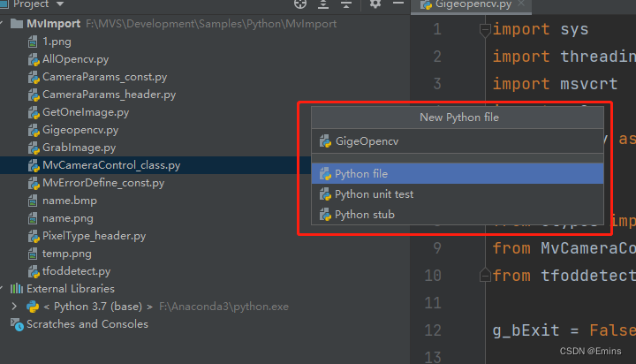Choose Python stub option
The image size is (636, 364).
pos(458,215)
